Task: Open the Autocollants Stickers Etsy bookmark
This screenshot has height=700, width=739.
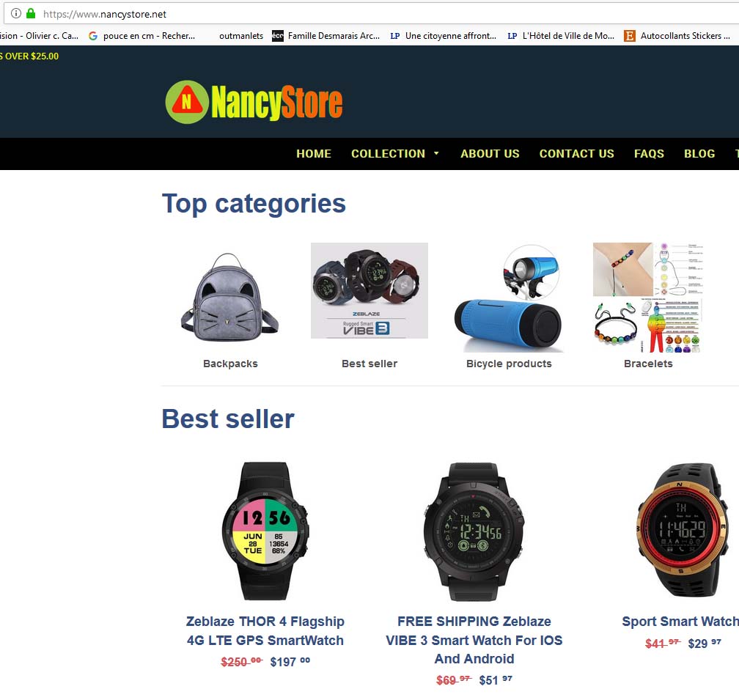Action: tap(677, 36)
